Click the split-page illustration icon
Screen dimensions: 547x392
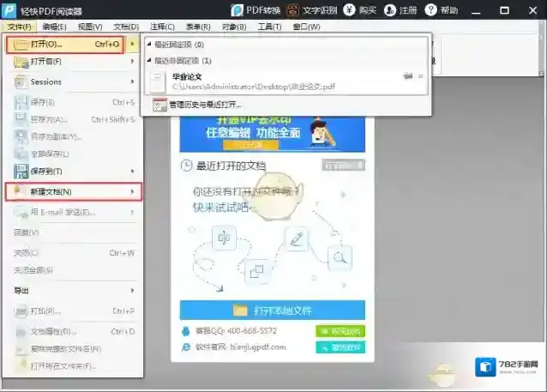224,238
